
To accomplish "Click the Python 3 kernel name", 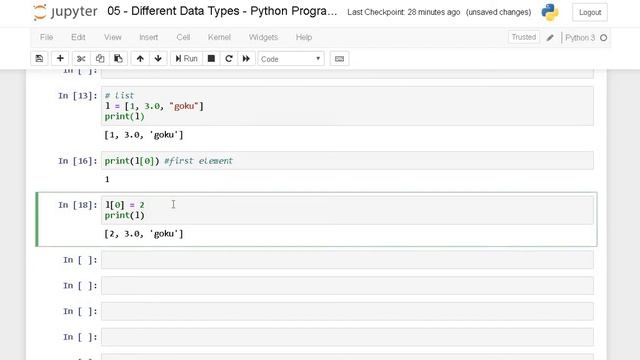I will [x=580, y=38].
